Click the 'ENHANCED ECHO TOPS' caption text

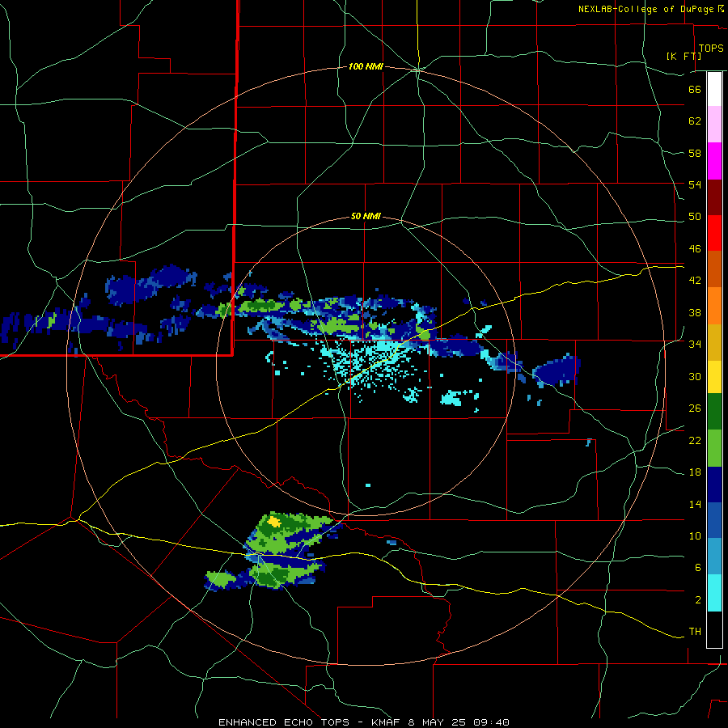[284, 722]
